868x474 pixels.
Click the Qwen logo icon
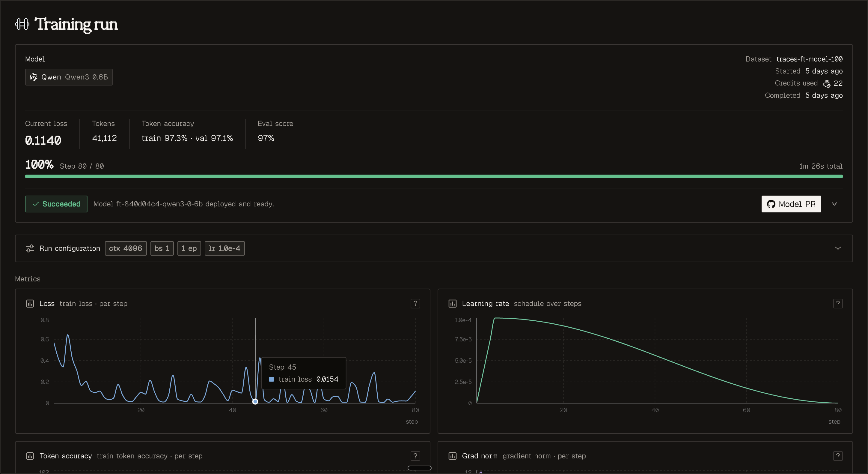pyautogui.click(x=33, y=77)
